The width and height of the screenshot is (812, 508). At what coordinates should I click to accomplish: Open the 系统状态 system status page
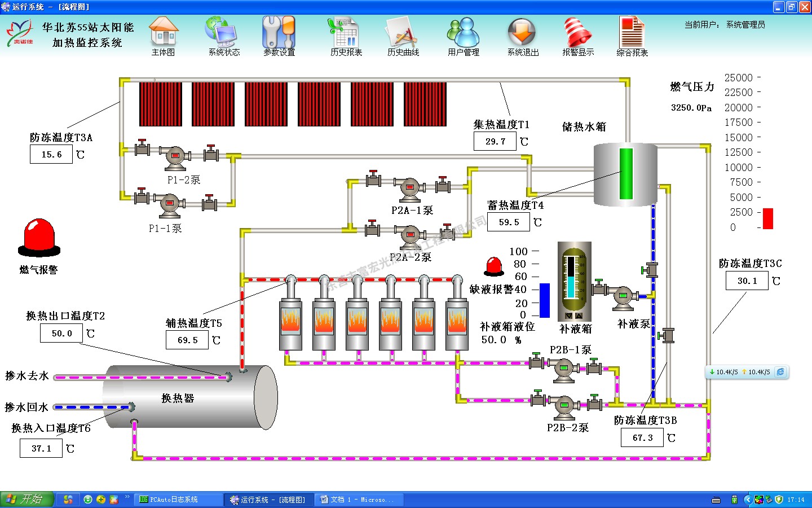(223, 34)
